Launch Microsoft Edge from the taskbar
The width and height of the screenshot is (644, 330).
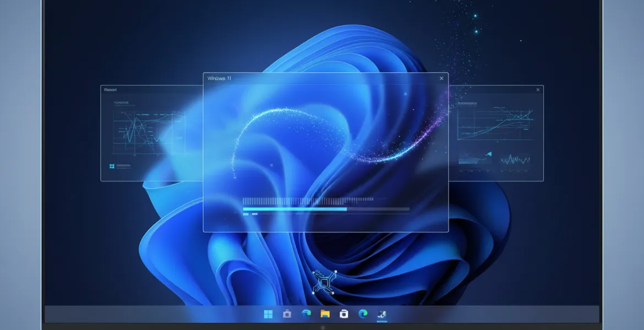tap(306, 314)
